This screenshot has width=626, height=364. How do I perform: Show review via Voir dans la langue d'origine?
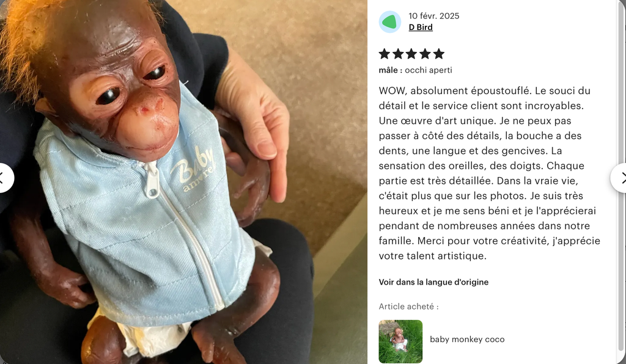(433, 282)
